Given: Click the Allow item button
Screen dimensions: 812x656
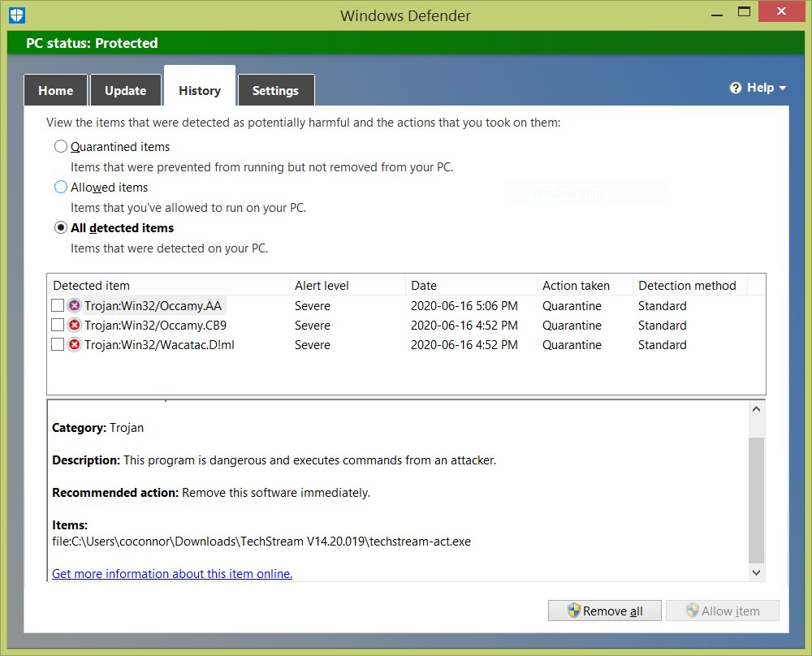Looking at the screenshot, I should click(723, 611).
